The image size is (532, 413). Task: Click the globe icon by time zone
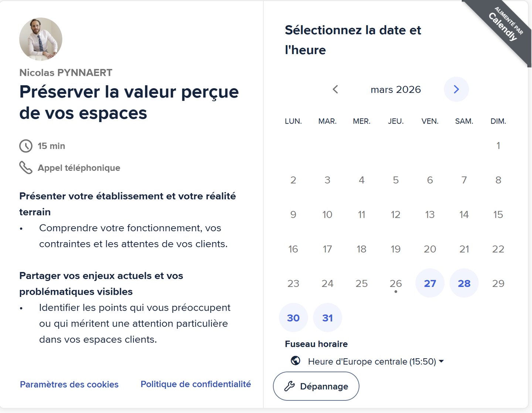click(296, 360)
